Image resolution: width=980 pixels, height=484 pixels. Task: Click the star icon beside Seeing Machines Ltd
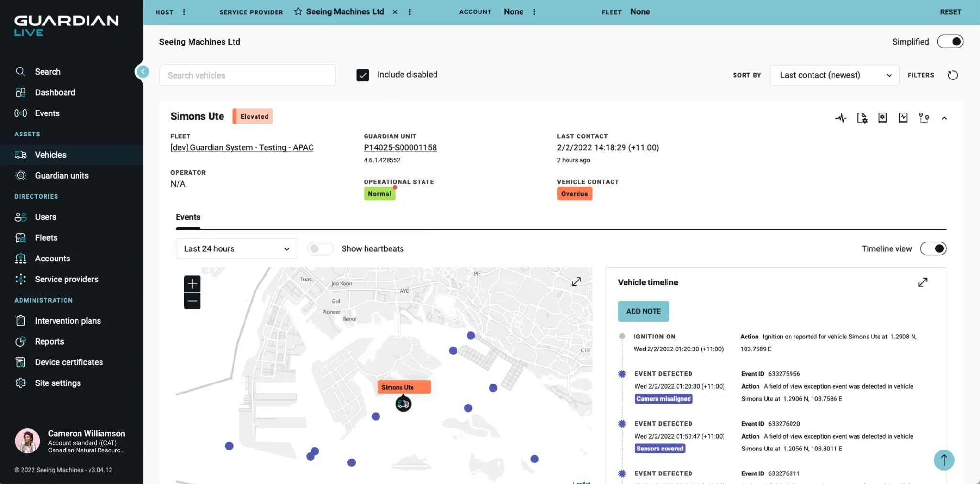pyautogui.click(x=298, y=11)
